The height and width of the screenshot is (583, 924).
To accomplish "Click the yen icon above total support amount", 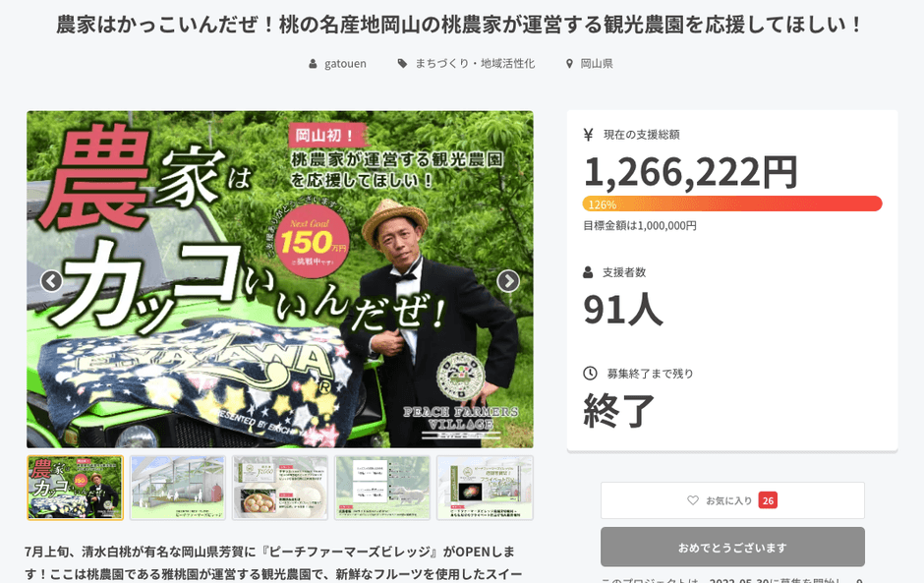I will (588, 135).
